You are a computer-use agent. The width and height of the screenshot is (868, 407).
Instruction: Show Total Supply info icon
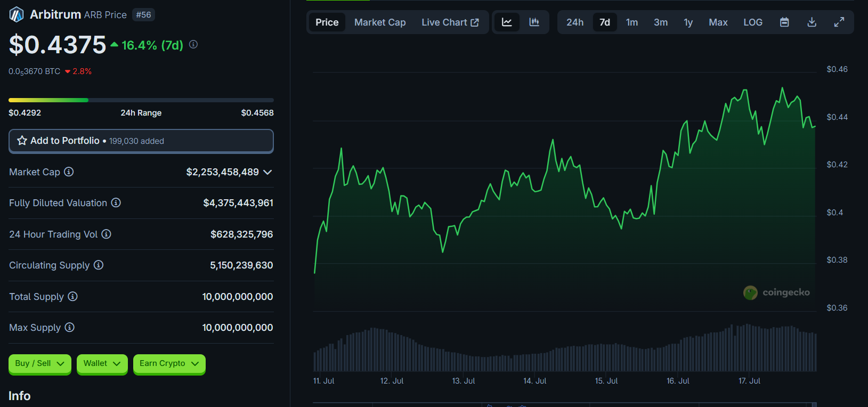(x=72, y=296)
